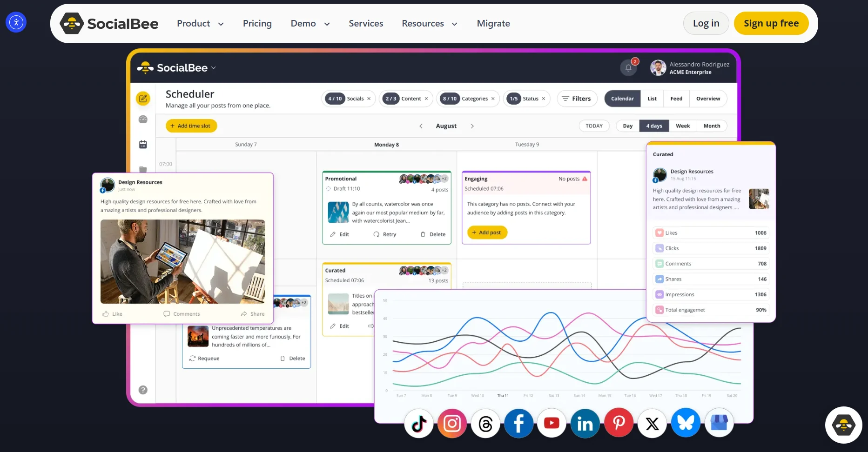Remove the Socials filter chip
Viewport: 868px width, 452px height.
click(369, 99)
